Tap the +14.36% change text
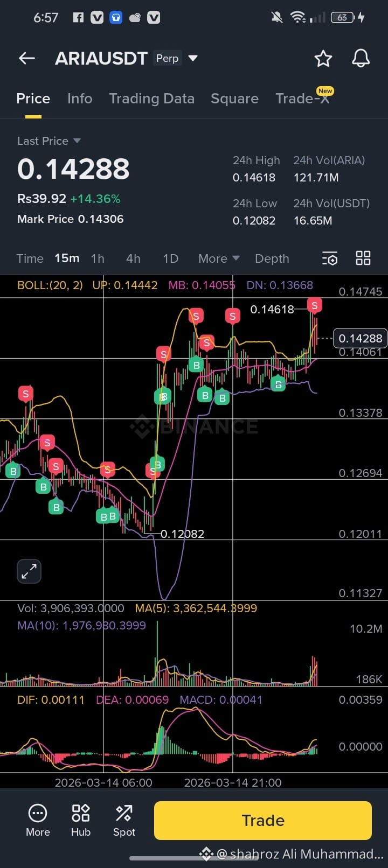The width and height of the screenshot is (388, 868). 95,199
